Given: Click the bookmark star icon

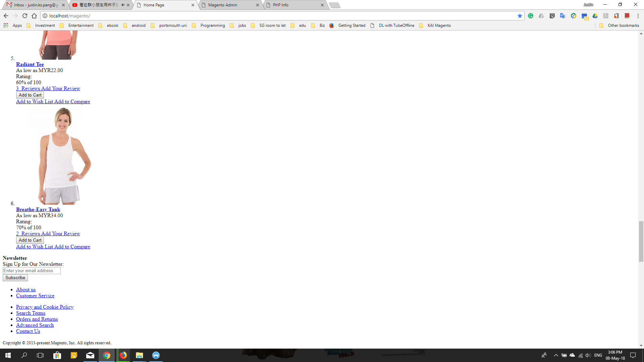Looking at the screenshot, I should [x=520, y=16].
